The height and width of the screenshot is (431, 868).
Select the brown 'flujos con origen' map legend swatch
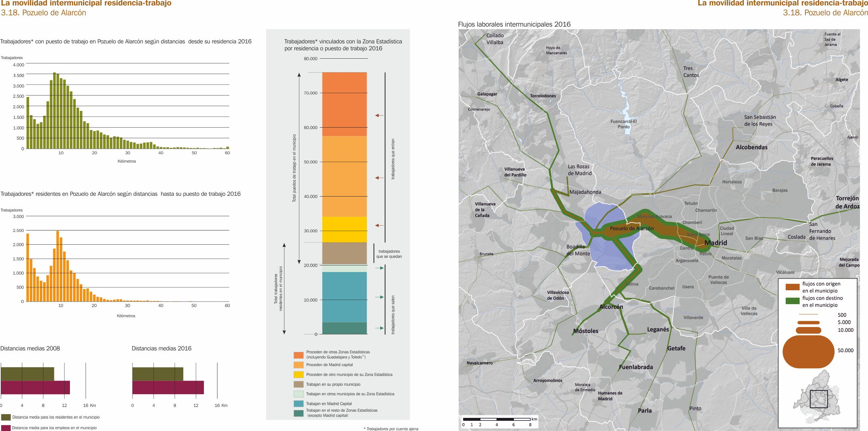(x=793, y=287)
